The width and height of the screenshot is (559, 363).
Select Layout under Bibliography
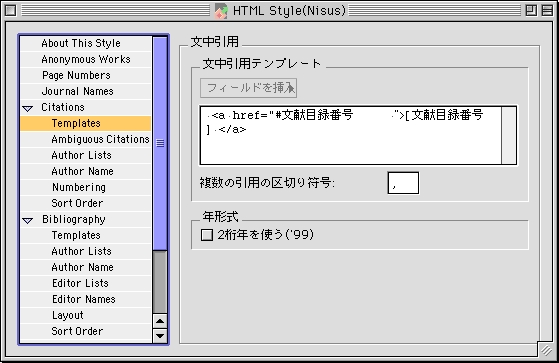tap(86, 315)
